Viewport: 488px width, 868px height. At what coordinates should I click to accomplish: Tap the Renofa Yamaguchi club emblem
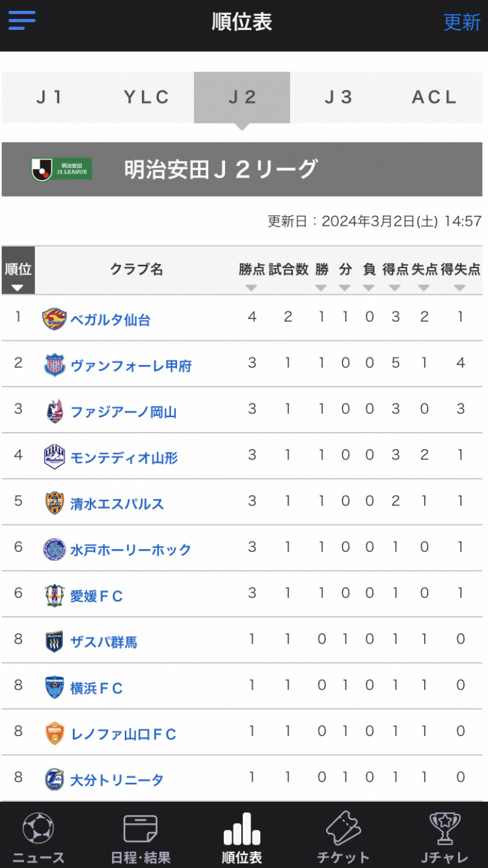click(54, 733)
